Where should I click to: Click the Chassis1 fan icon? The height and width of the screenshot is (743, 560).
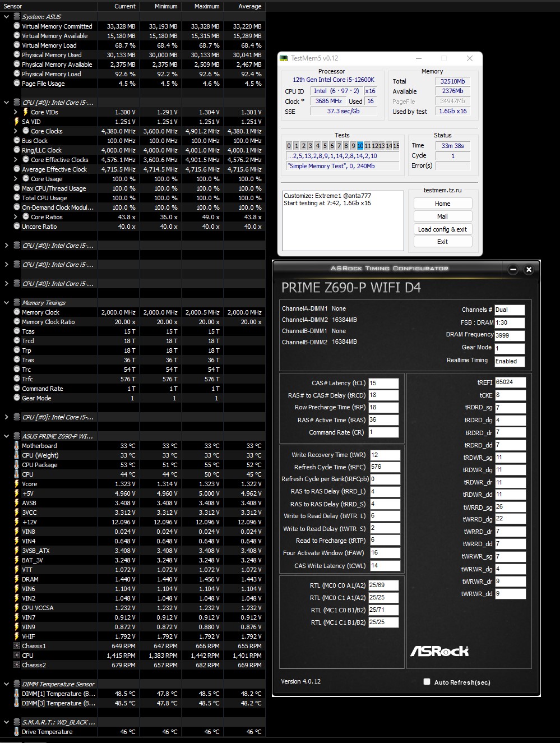pyautogui.click(x=17, y=646)
